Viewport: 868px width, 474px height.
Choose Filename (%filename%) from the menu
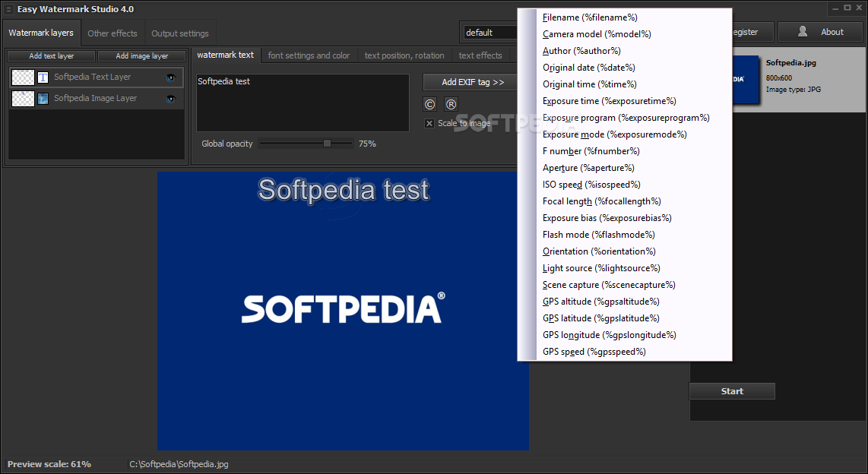625,17
